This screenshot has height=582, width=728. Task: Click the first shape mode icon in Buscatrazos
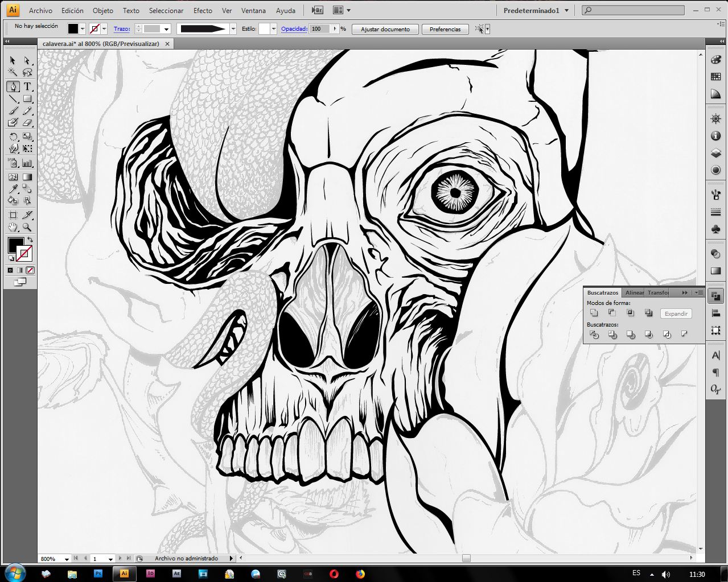(594, 313)
